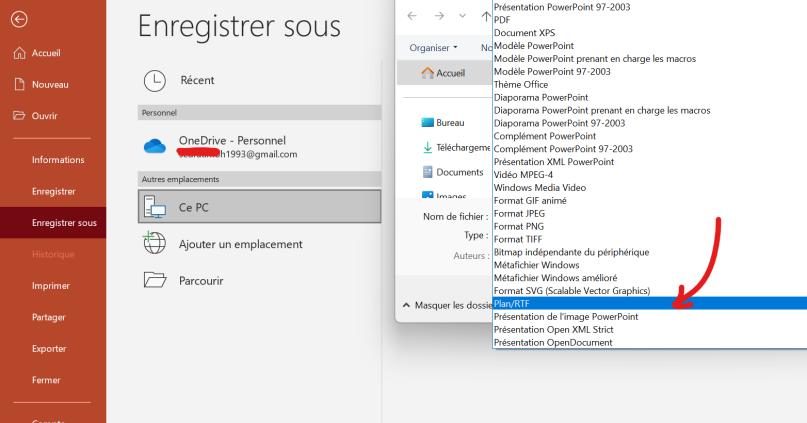This screenshot has width=807, height=423.
Task: Click Ajouter un emplacement
Action: (240, 244)
